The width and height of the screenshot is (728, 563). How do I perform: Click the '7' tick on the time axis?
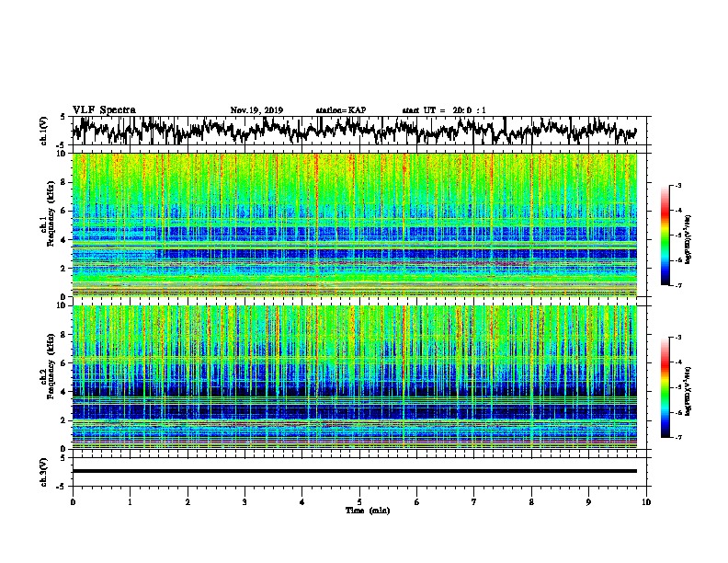click(474, 501)
